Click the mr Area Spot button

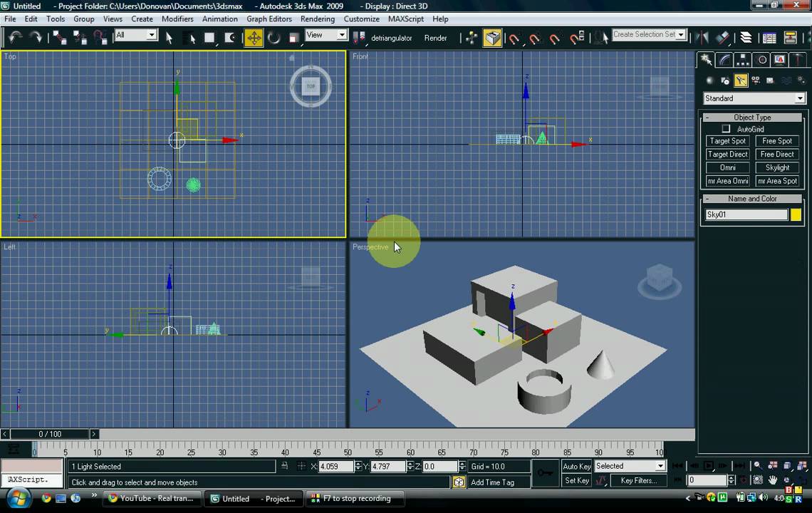coord(777,182)
